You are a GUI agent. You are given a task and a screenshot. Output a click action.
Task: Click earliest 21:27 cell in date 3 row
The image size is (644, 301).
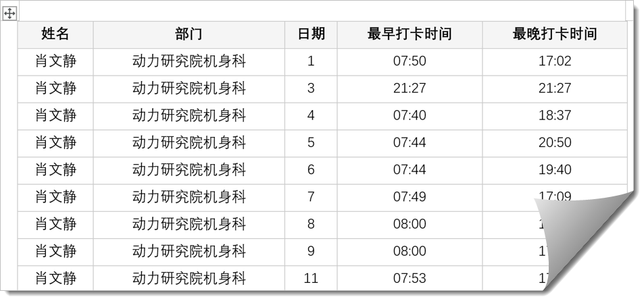point(410,88)
